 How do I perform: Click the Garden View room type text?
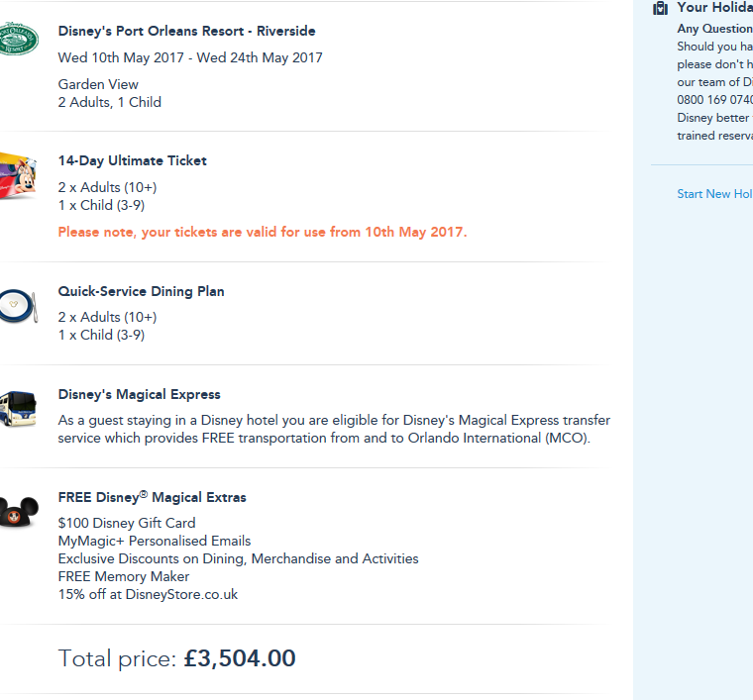tap(98, 84)
